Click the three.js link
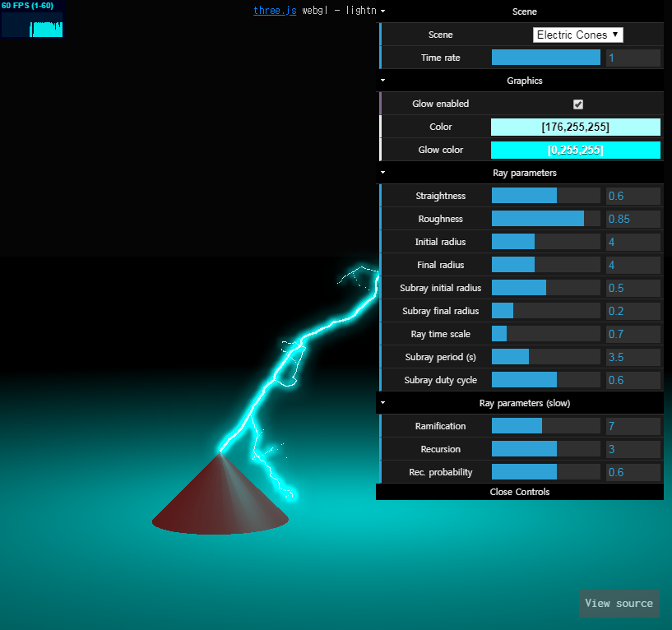Screen dimensions: 672x630 point(275,12)
